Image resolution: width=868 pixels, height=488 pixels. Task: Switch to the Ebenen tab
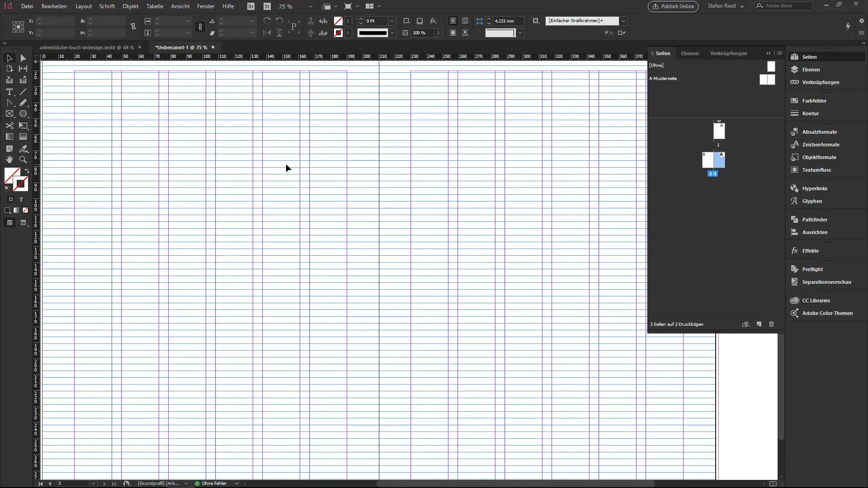[690, 53]
